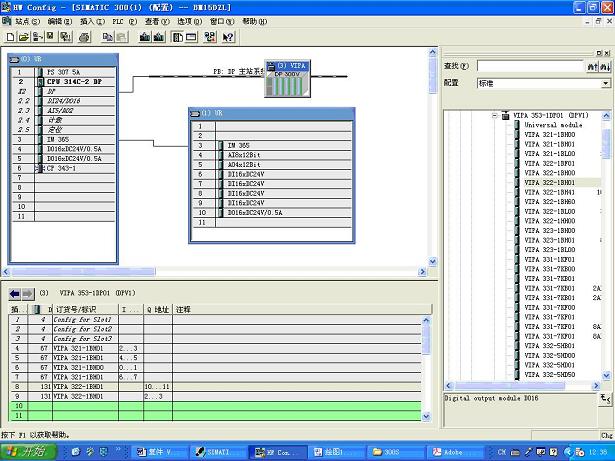
Task: Click the station view horizontal scrollbar right arrow
Action: (x=422, y=271)
